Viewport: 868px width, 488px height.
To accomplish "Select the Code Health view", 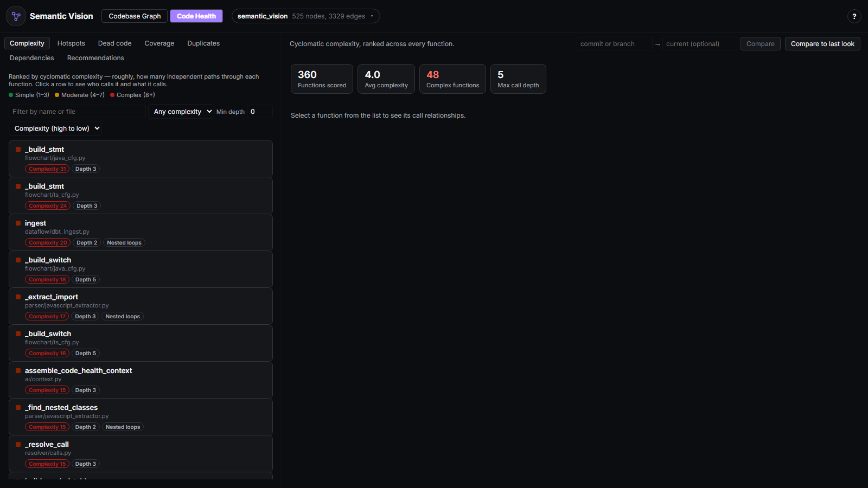I will 196,16.
